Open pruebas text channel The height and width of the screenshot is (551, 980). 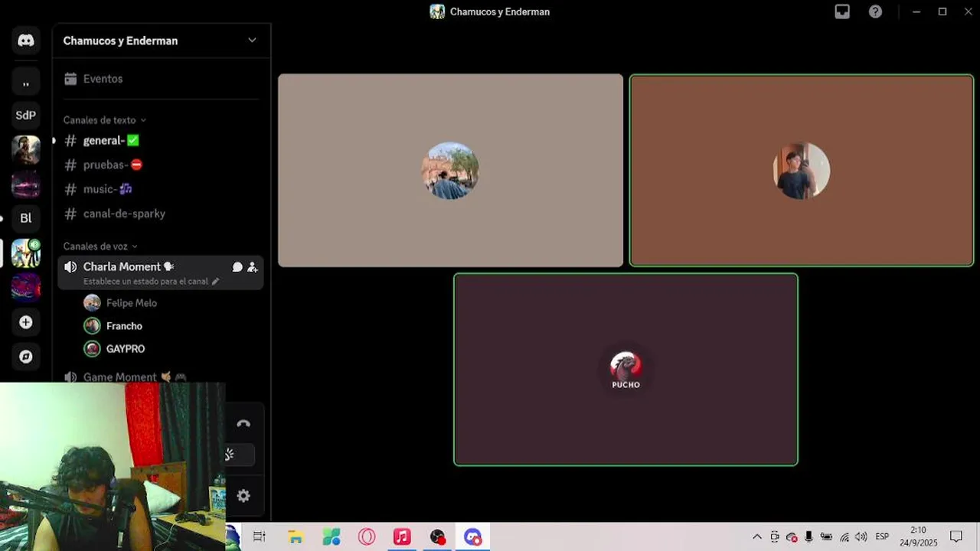tap(161, 165)
